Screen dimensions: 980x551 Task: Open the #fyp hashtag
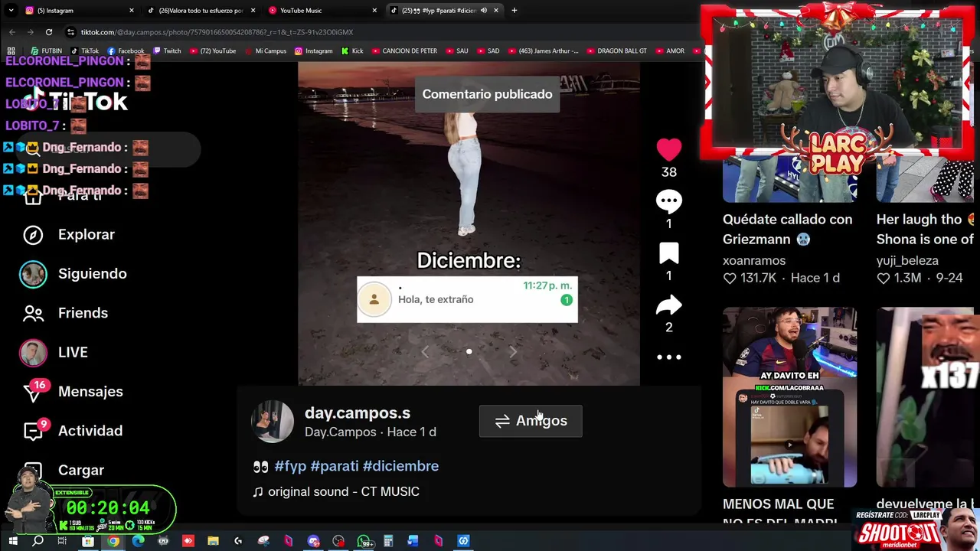pyautogui.click(x=290, y=466)
